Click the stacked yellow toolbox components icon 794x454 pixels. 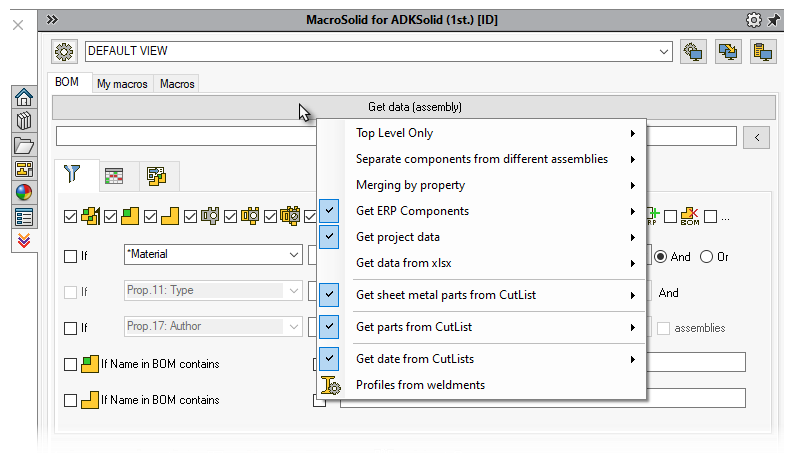point(290,216)
